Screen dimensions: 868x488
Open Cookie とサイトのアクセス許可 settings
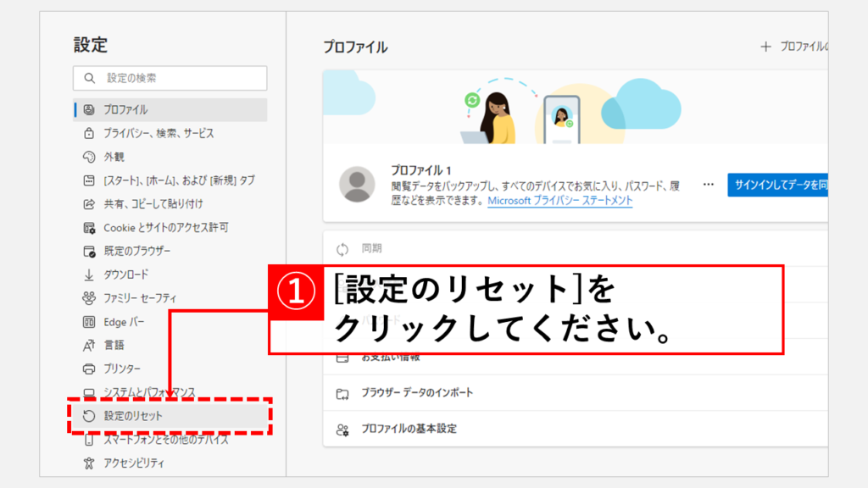click(165, 228)
